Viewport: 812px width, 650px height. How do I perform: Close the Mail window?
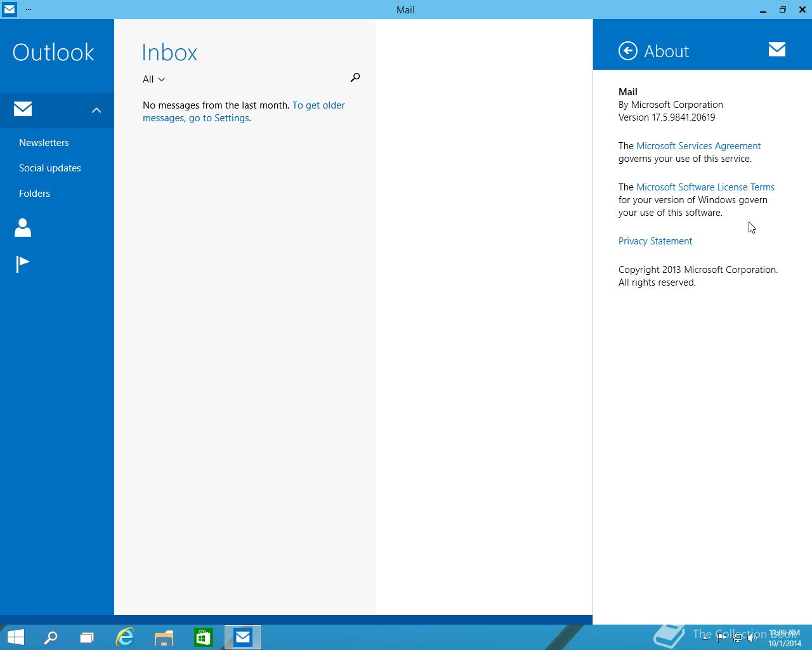pos(802,10)
